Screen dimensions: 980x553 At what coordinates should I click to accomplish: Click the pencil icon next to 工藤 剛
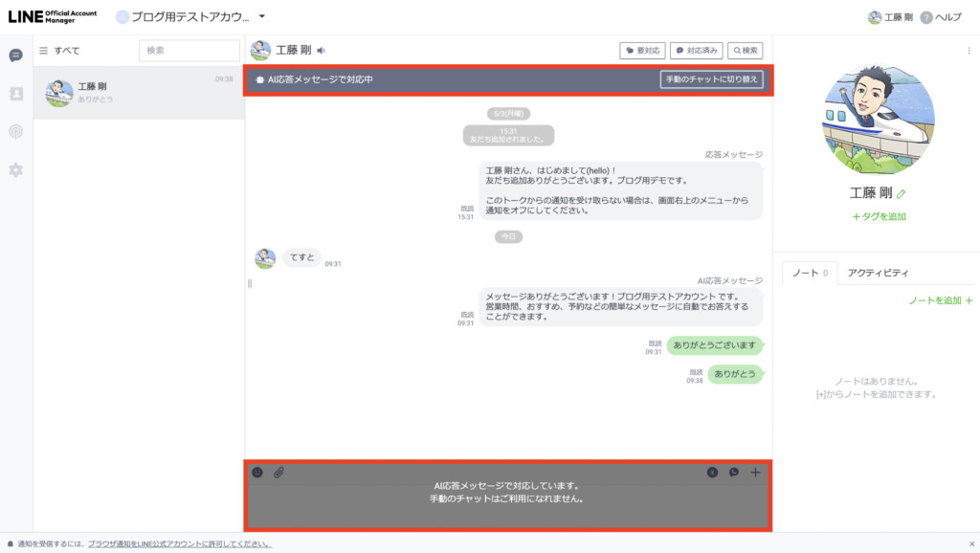tap(902, 193)
